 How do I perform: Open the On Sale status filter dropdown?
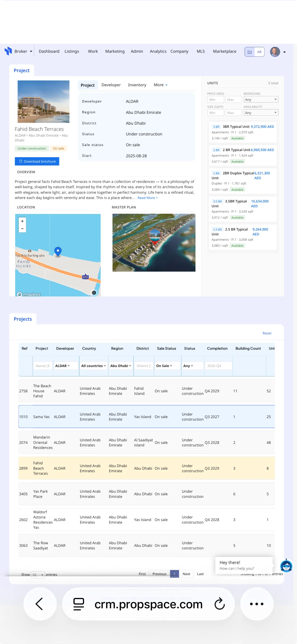(x=167, y=366)
